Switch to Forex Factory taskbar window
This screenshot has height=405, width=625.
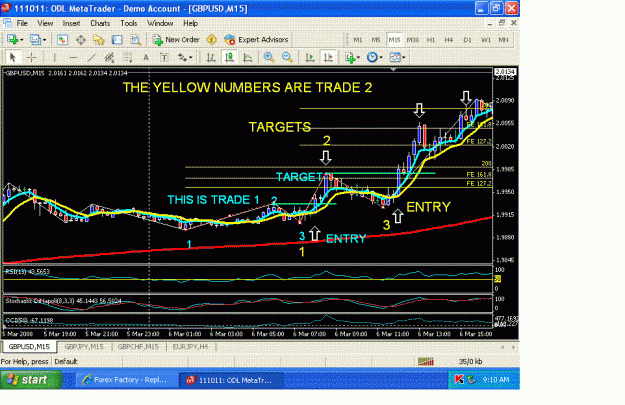pos(126,379)
